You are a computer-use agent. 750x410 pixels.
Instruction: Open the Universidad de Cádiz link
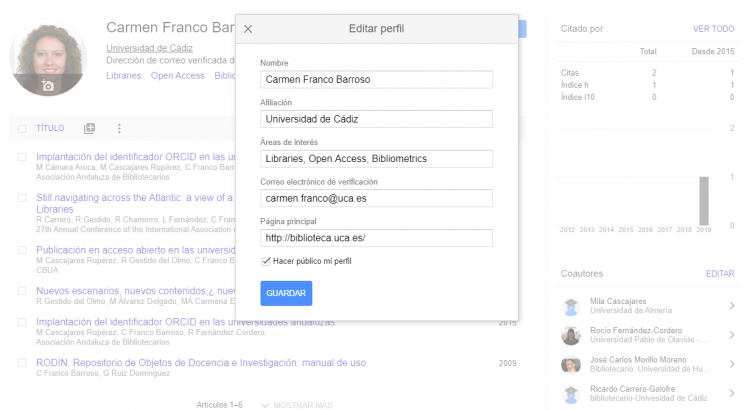point(149,48)
